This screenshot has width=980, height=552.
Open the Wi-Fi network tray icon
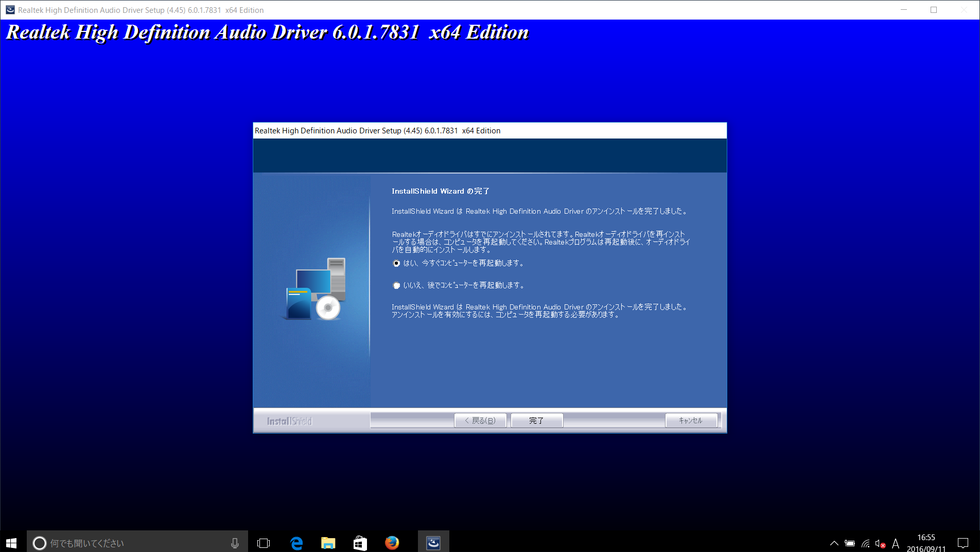pyautogui.click(x=866, y=543)
